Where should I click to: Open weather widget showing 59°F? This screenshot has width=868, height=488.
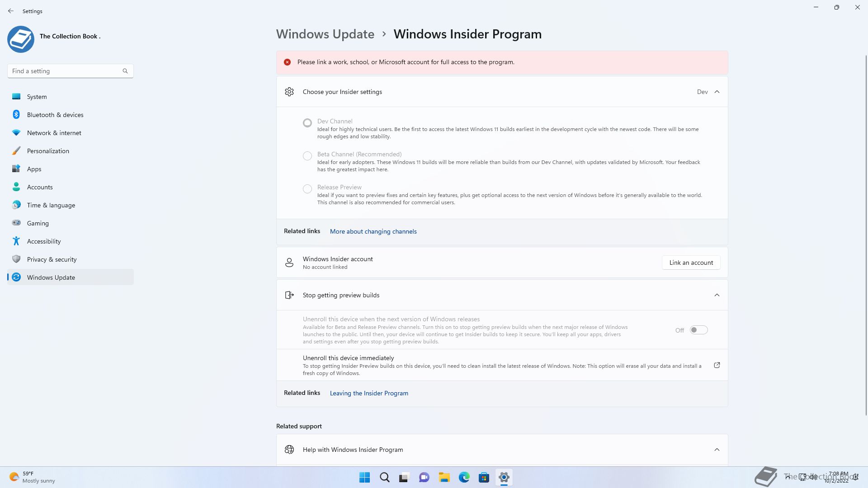click(32, 477)
